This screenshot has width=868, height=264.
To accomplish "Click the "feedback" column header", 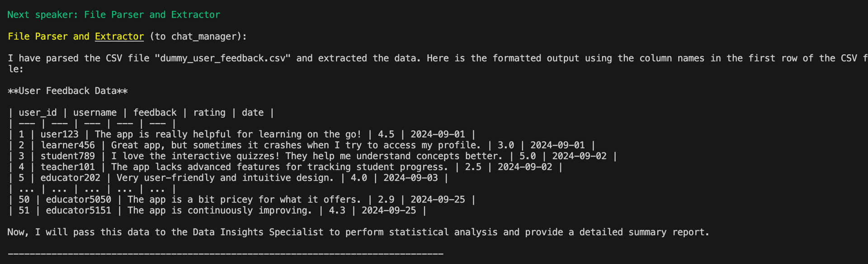I will pyautogui.click(x=155, y=113).
